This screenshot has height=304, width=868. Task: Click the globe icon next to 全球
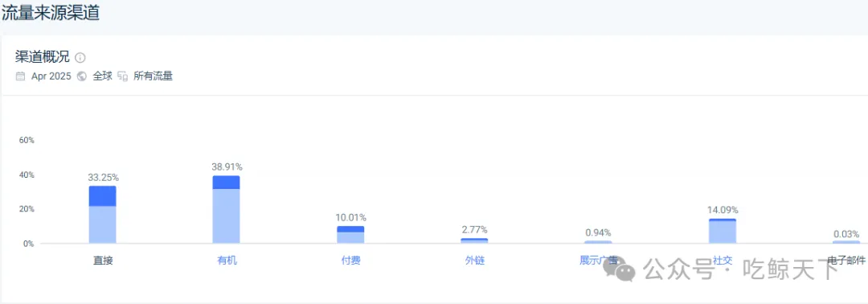click(x=82, y=76)
